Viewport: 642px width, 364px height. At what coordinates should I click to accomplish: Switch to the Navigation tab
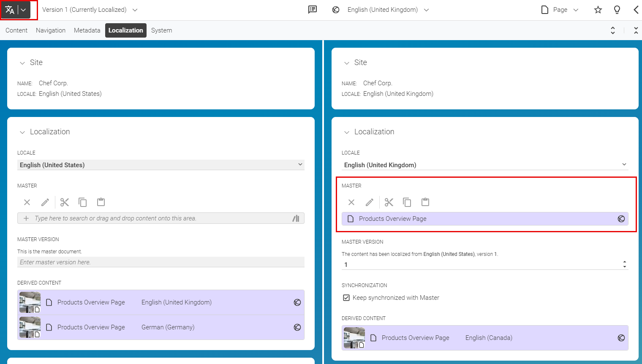pos(51,30)
